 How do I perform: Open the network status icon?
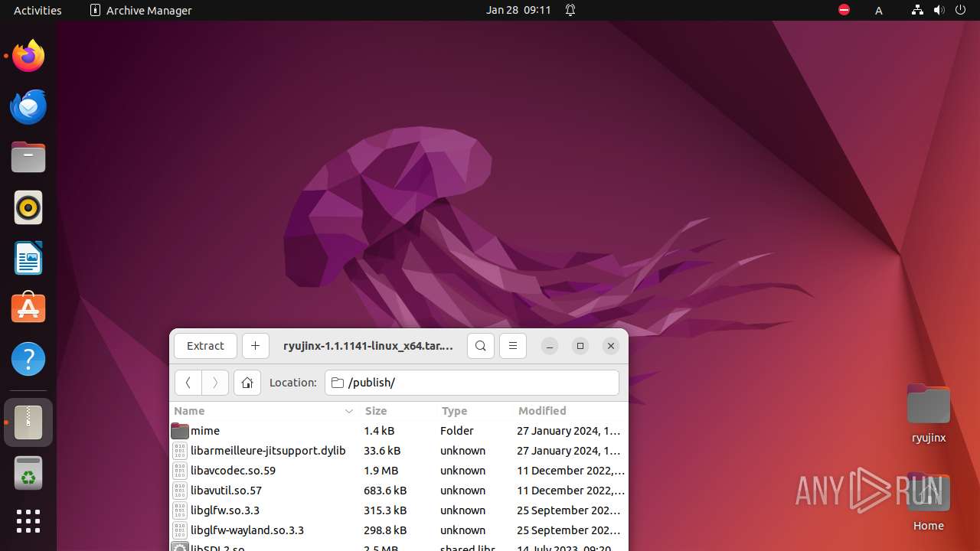point(917,10)
